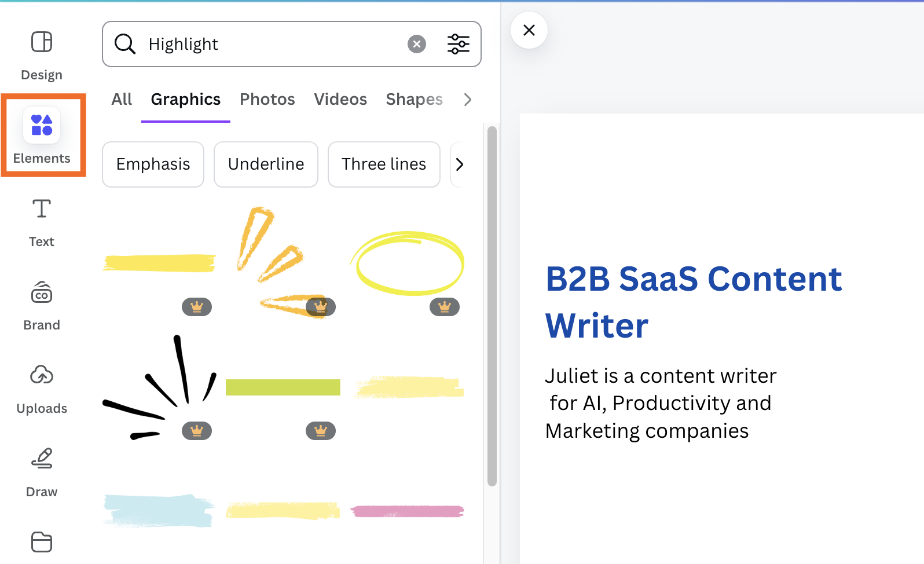Select the Three lines suggestion chip
This screenshot has height=564, width=924.
coord(384,164)
